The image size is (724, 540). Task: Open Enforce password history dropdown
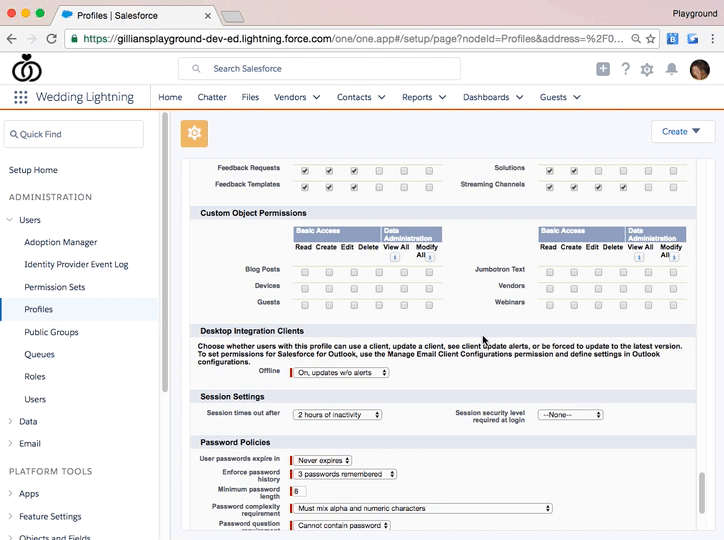pos(345,474)
